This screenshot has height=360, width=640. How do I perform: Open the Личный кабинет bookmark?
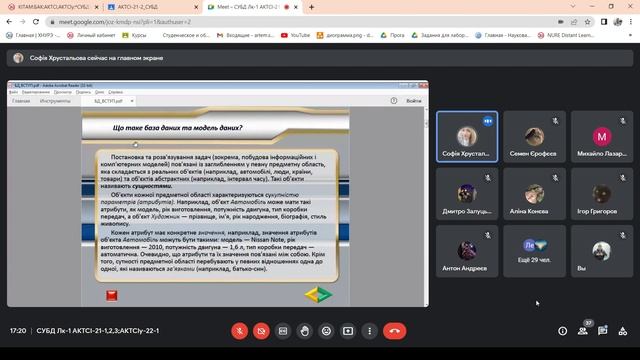click(91, 36)
